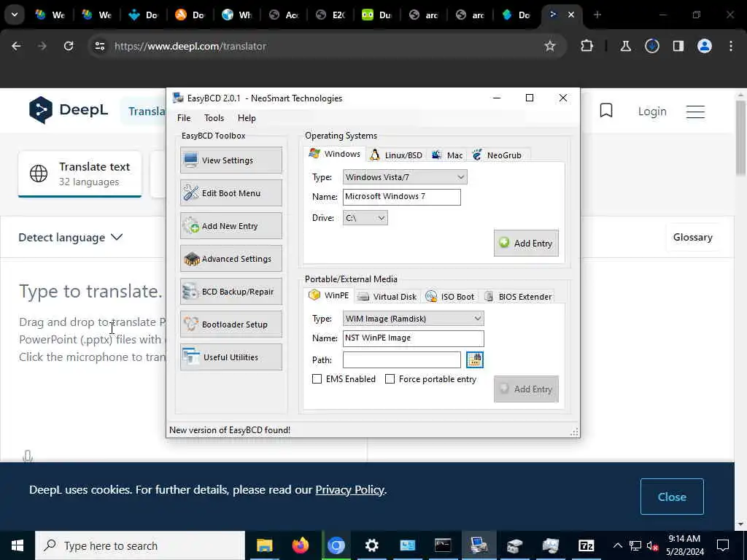Open DeepL saved translations bookmark icon
Screen dimensions: 747x560
point(606,111)
